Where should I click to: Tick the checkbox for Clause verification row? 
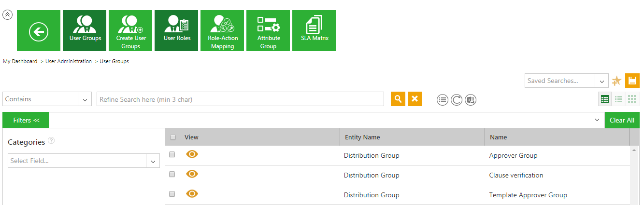[172, 174]
